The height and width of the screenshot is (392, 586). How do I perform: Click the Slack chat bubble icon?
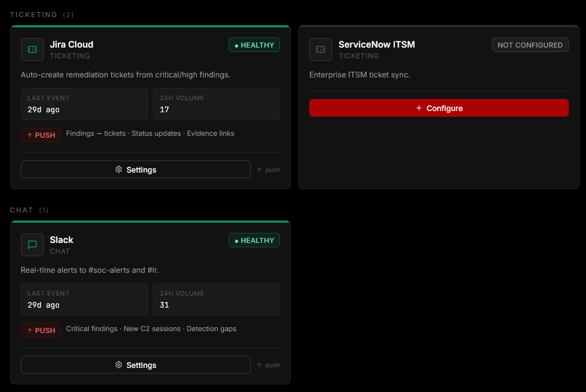tap(32, 245)
